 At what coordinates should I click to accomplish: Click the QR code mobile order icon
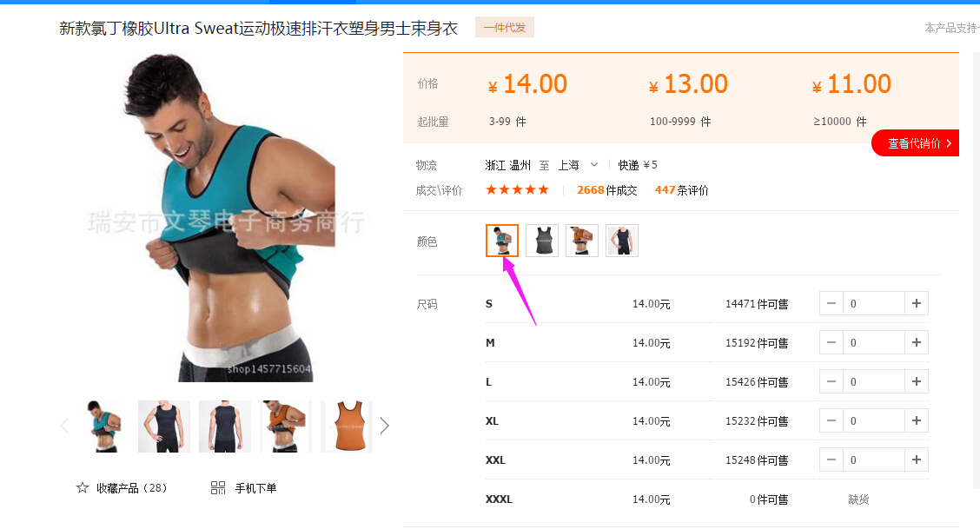pos(217,488)
